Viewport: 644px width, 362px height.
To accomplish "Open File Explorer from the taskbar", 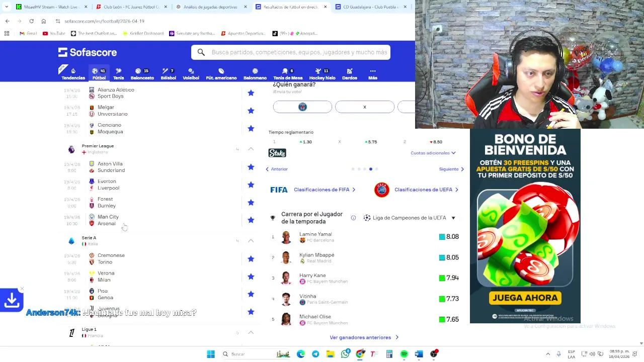I will pos(330,354).
